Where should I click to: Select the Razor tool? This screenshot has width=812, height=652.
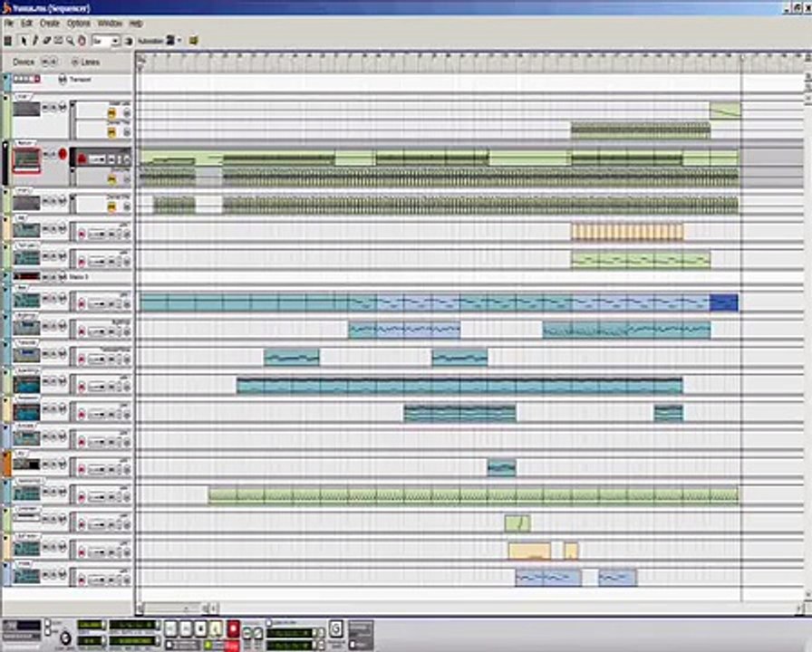[x=58, y=41]
